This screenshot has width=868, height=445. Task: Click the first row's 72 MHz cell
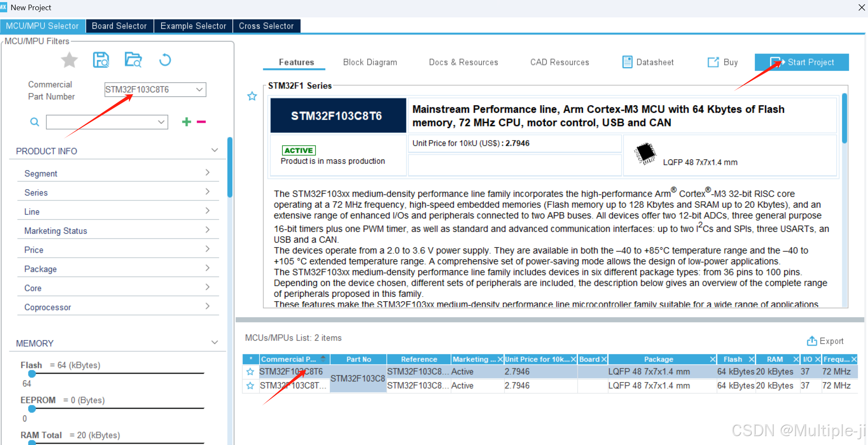coord(840,372)
